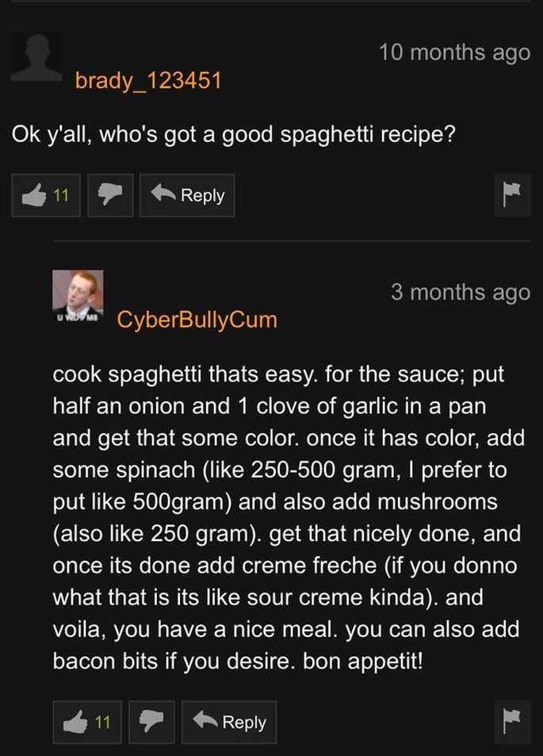Reply to CyberBullyCum's recipe comment

click(x=229, y=722)
